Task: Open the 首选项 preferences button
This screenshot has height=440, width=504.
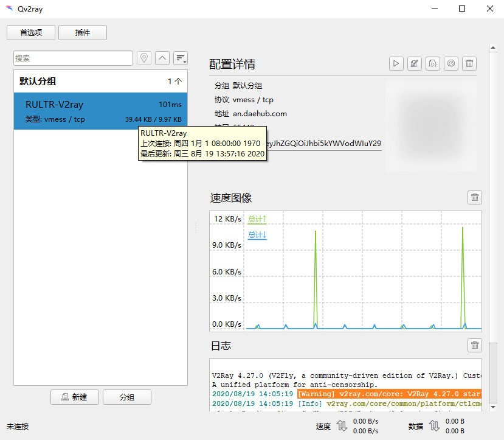Action: (x=31, y=32)
